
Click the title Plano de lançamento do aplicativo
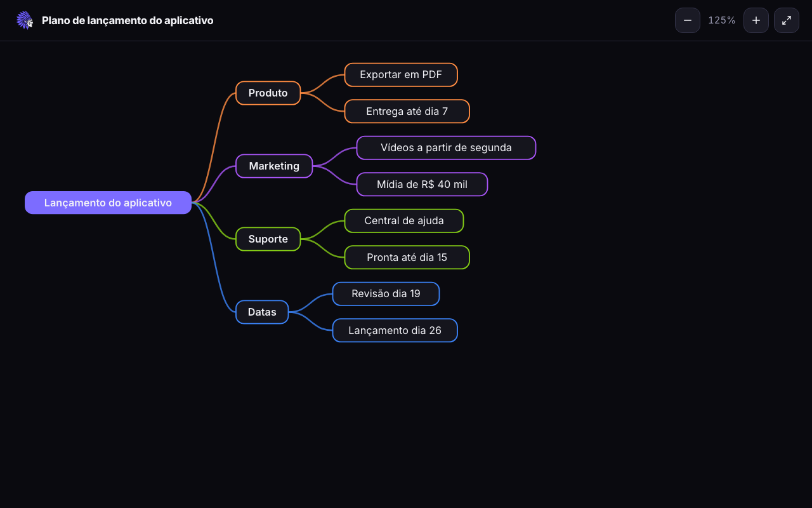[x=128, y=20]
